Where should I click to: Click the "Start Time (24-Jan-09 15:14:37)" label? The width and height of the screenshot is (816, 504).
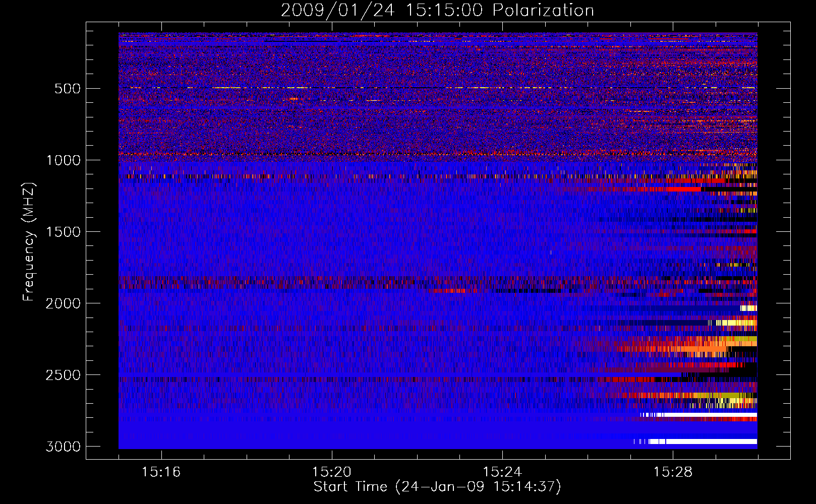pos(437,487)
